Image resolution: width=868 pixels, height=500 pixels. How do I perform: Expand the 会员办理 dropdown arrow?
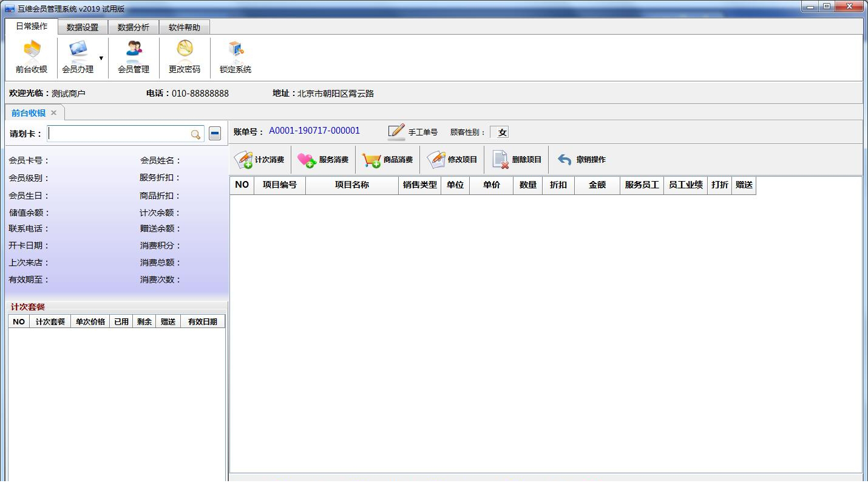101,58
